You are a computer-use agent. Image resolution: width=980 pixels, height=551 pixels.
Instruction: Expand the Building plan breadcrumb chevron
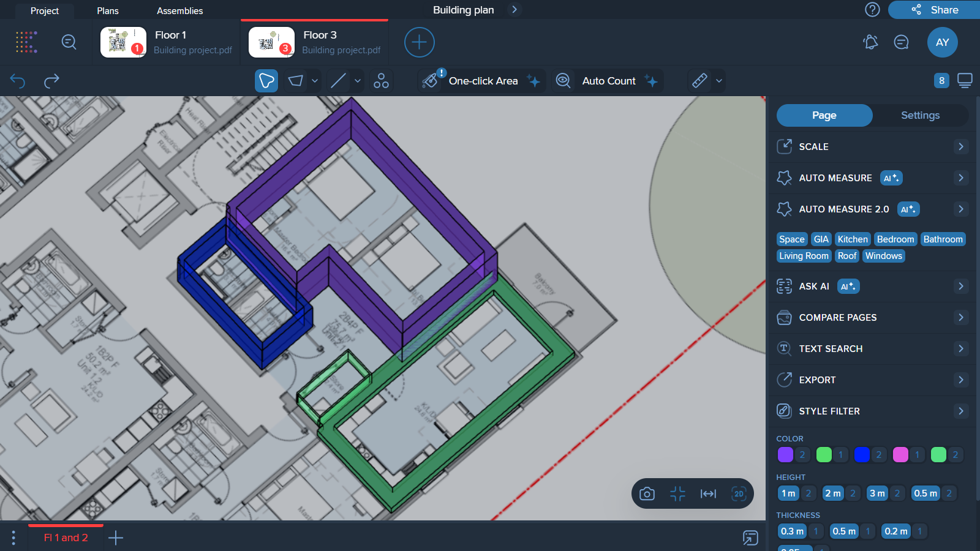point(514,10)
